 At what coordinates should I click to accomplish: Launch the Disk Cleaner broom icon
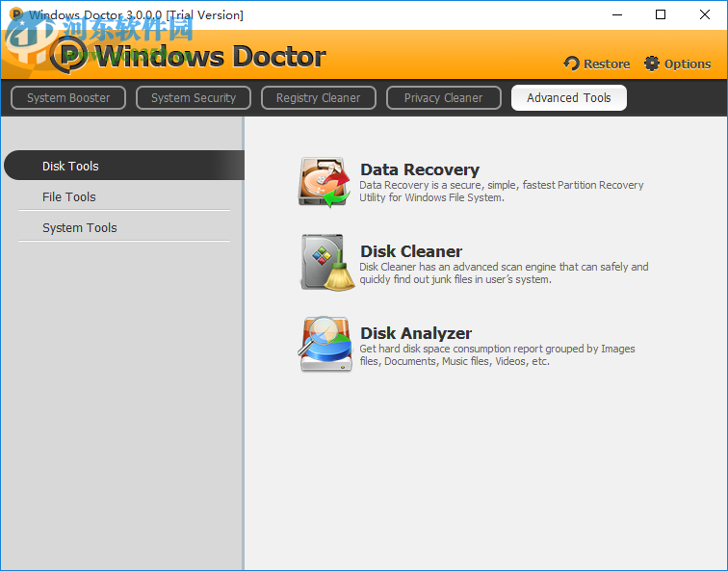coord(327,263)
